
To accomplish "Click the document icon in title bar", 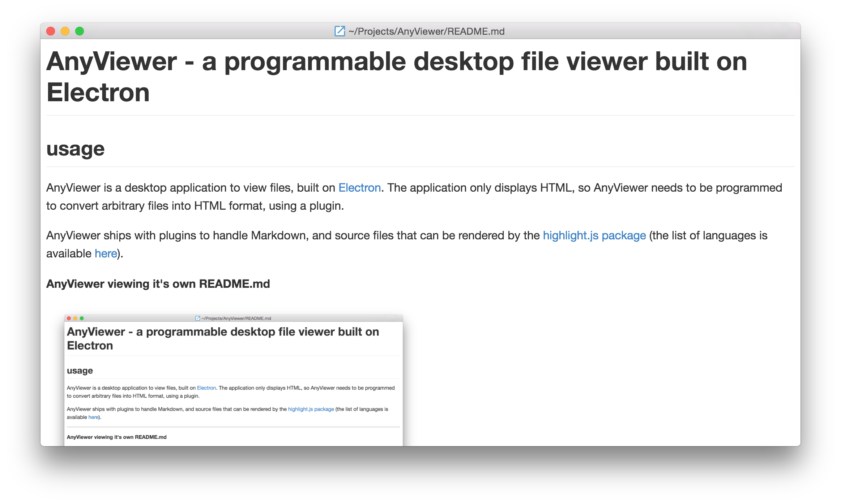I will click(x=340, y=31).
